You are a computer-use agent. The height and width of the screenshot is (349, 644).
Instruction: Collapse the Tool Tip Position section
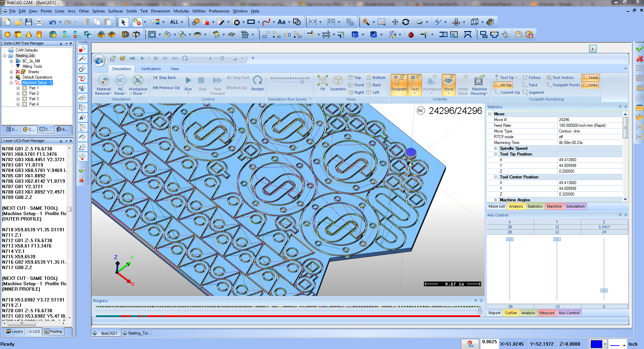[495, 154]
